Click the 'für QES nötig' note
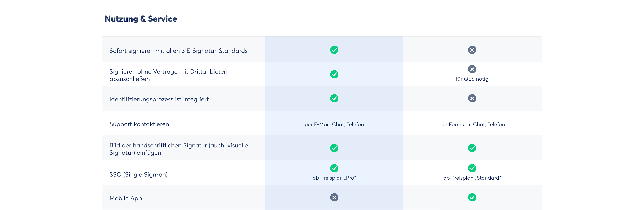 click(x=472, y=79)
